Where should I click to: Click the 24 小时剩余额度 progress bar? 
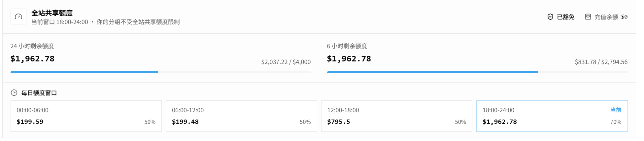coord(161,72)
